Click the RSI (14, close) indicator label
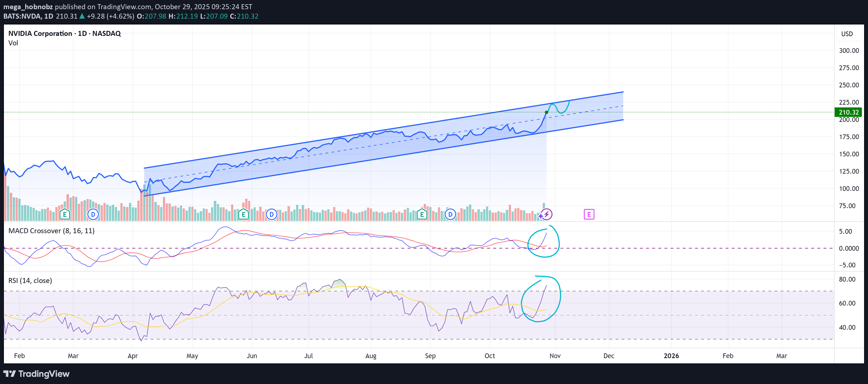The width and height of the screenshot is (868, 384). tap(30, 280)
